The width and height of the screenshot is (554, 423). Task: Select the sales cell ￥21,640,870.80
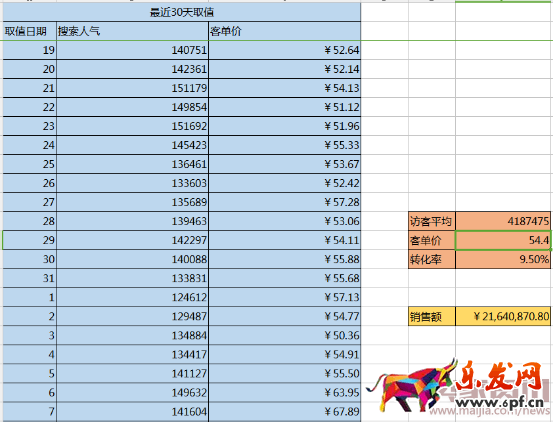click(503, 316)
